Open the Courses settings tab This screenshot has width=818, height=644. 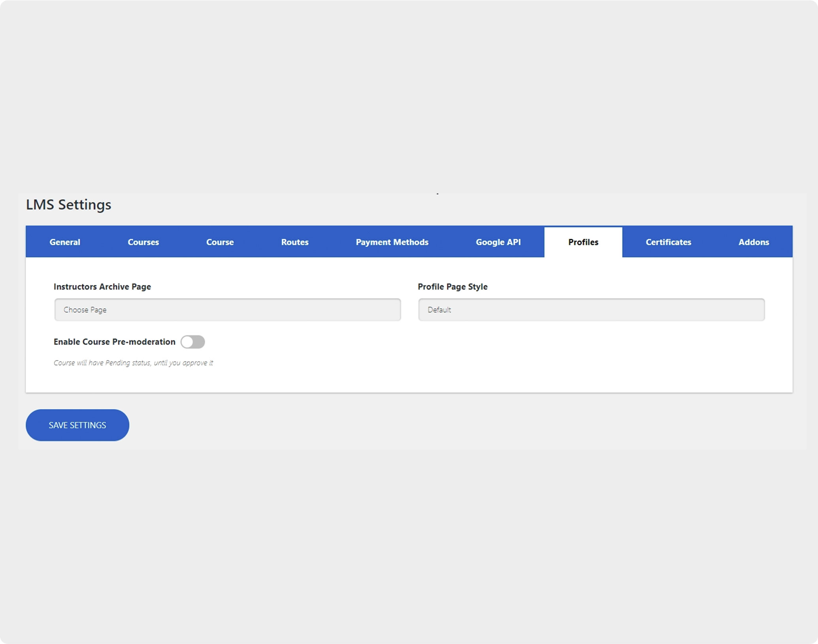pyautogui.click(x=143, y=242)
